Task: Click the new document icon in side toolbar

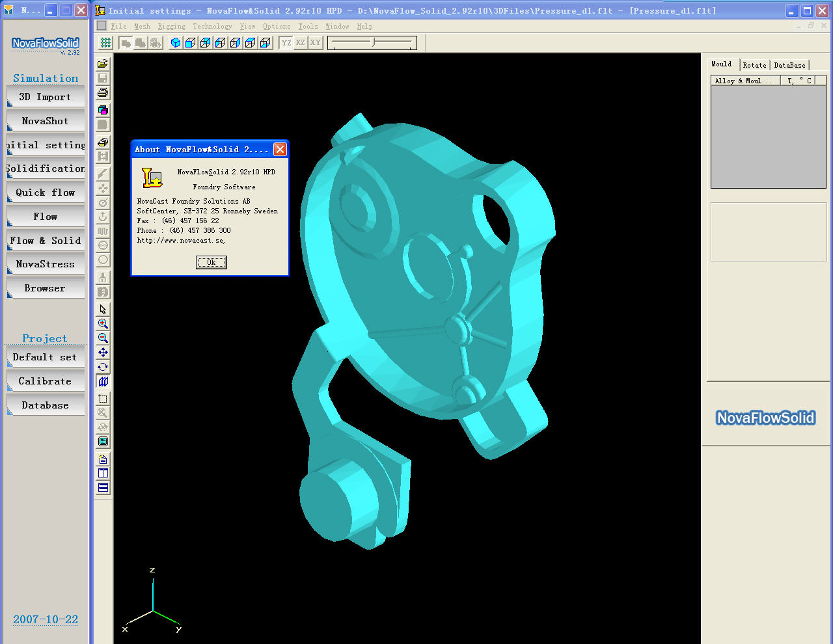Action: 103,459
